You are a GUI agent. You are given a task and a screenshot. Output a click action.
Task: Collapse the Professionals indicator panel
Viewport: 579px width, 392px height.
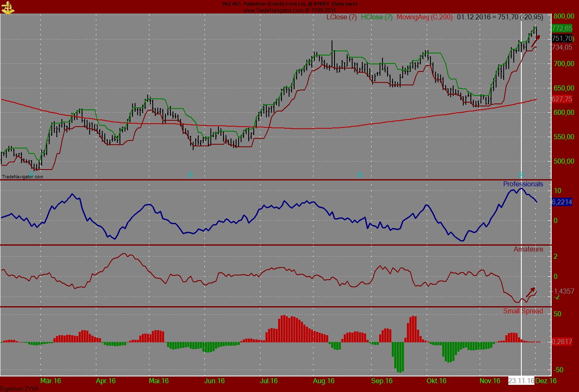523,184
